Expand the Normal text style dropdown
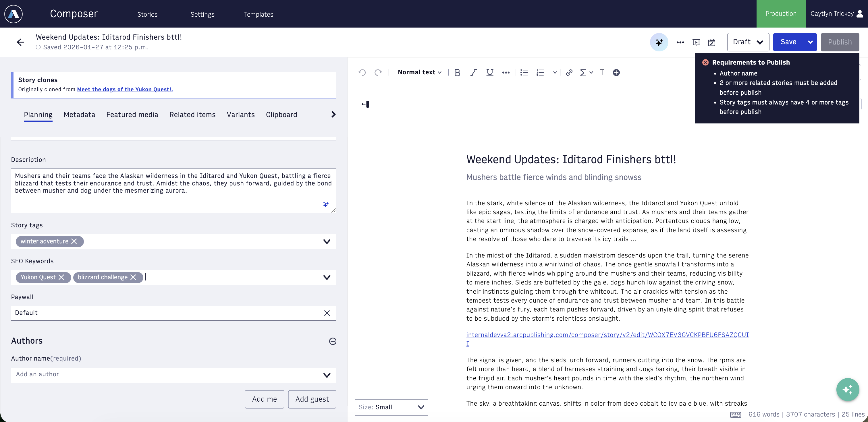 click(420, 72)
